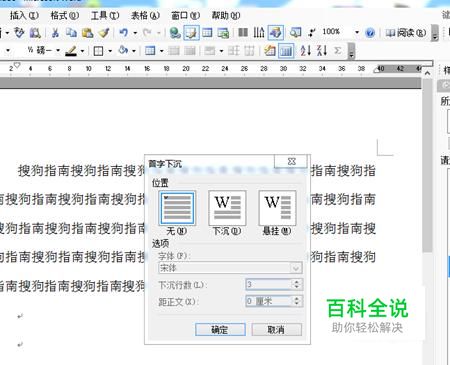The width and height of the screenshot is (450, 365).
Task: Click the blue help question mark icon
Action: [370, 33]
